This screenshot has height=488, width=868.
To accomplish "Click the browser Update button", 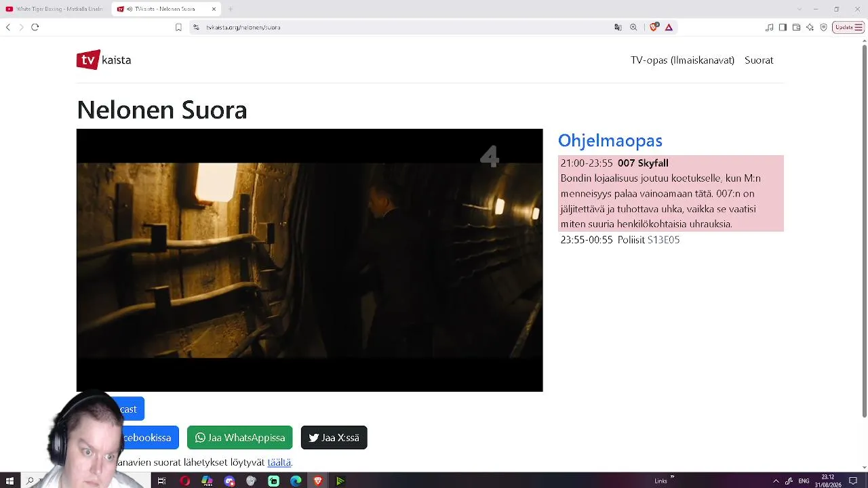I will click(848, 27).
